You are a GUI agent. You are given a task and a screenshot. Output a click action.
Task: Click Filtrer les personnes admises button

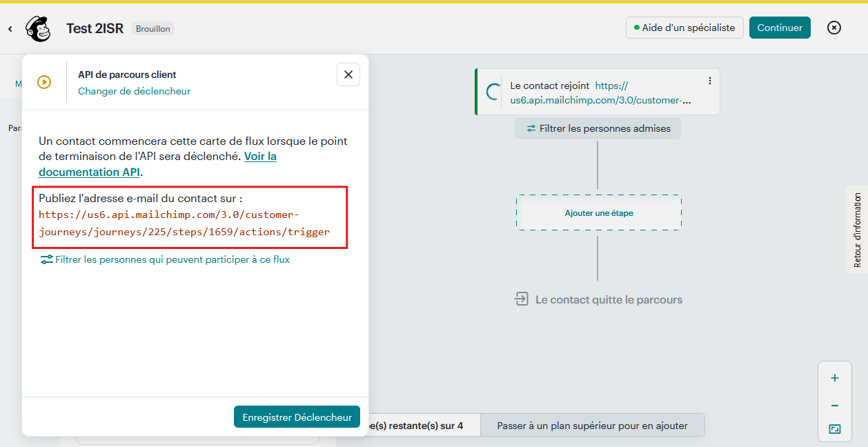[598, 128]
